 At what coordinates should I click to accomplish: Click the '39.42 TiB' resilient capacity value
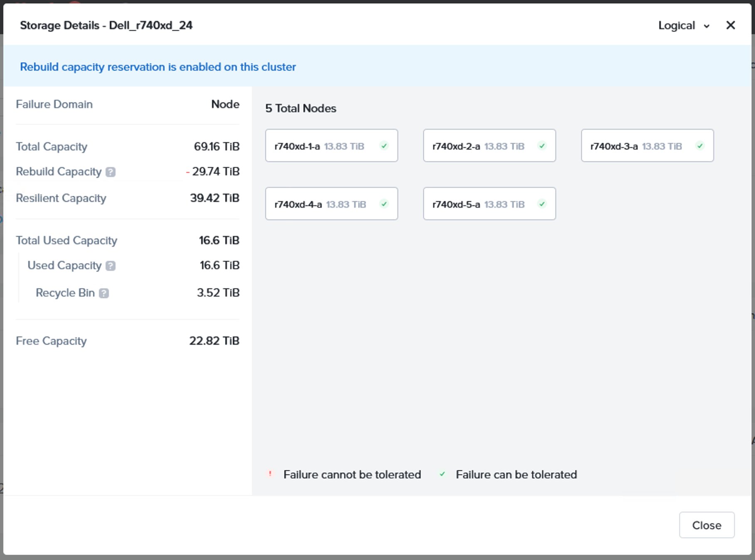pyautogui.click(x=215, y=198)
